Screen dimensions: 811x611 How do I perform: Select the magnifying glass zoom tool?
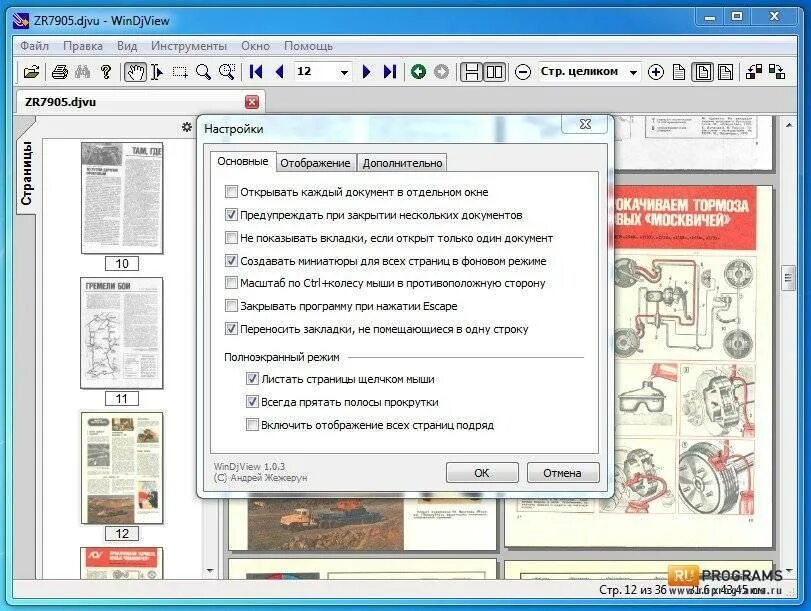[203, 71]
